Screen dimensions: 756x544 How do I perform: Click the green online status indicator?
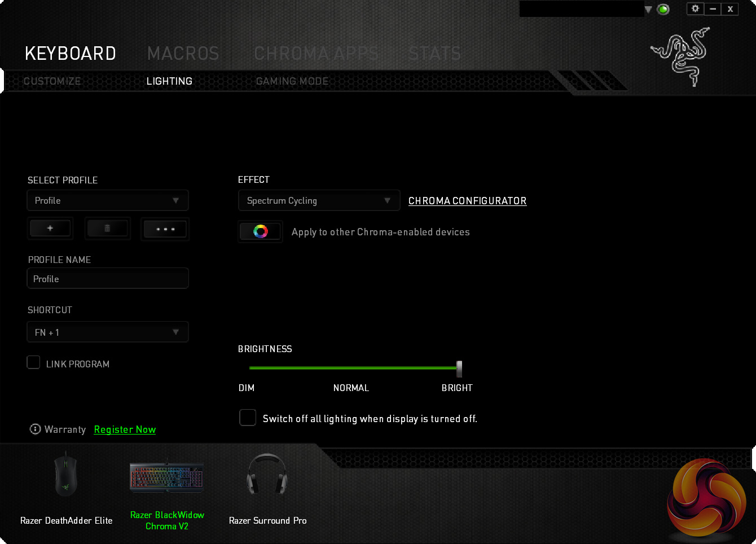click(x=663, y=10)
